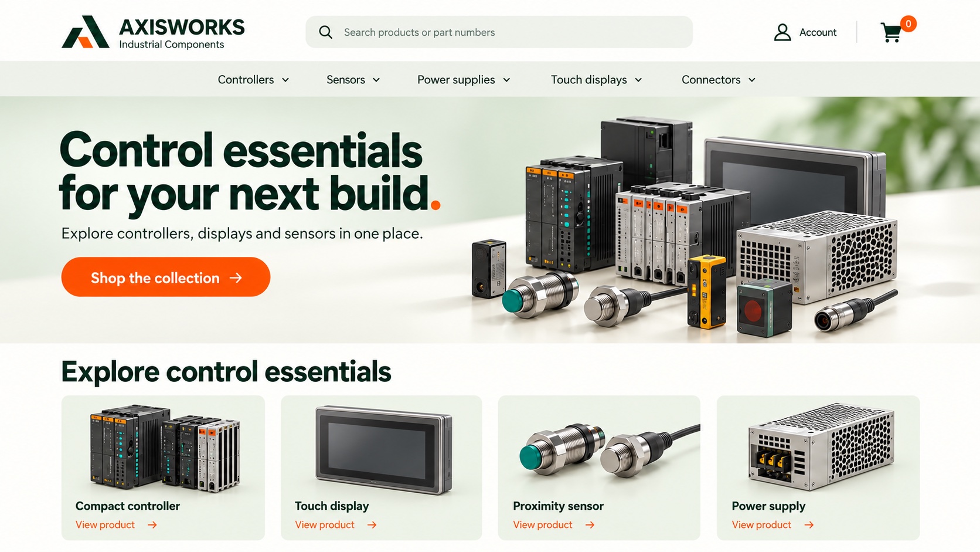Image resolution: width=980 pixels, height=552 pixels.
Task: Click the Shop the collection button
Action: pos(166,277)
